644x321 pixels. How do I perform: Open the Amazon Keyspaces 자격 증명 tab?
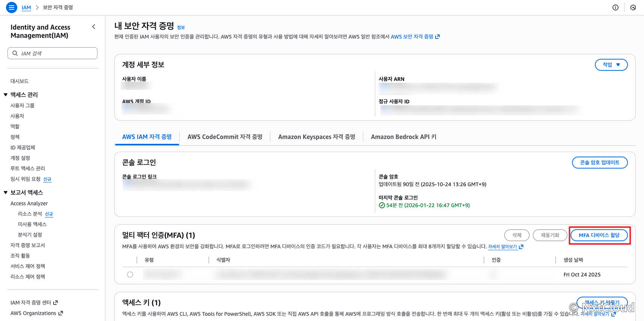point(317,137)
